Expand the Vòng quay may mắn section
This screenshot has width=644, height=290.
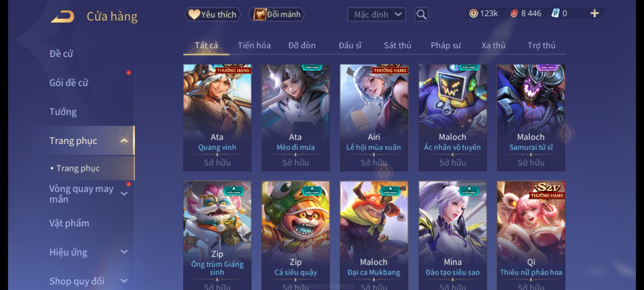(124, 193)
